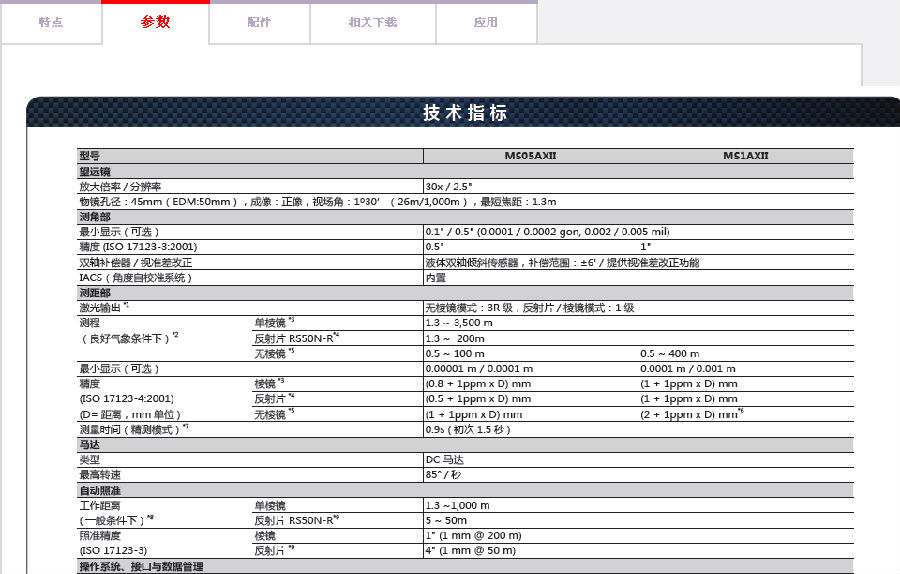The height and width of the screenshot is (574, 900).
Task: Click the 测距部 section heading
Action: click(95, 292)
